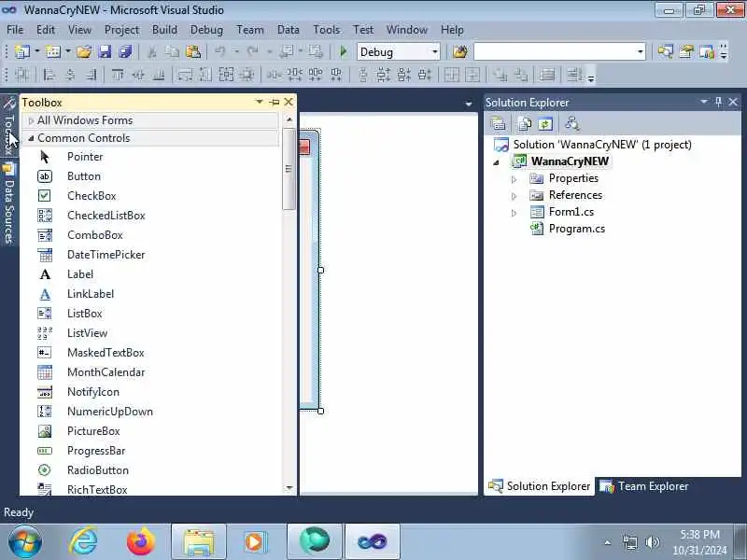This screenshot has height=560, width=747.
Task: Click the New Project toolbar icon
Action: click(x=21, y=51)
